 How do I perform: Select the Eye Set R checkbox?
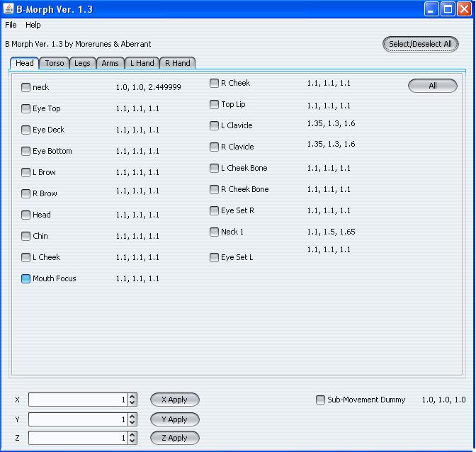pyautogui.click(x=215, y=211)
